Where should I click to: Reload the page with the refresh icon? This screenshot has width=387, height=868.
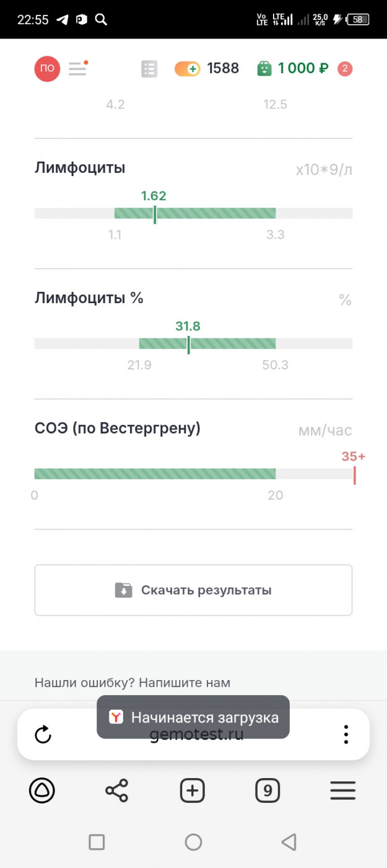tap(43, 735)
